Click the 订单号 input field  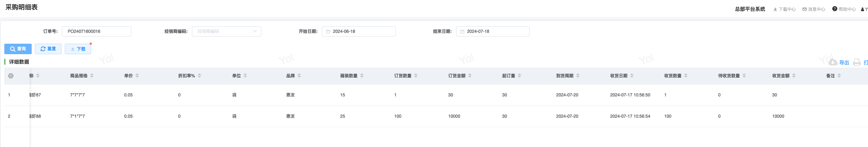point(96,31)
